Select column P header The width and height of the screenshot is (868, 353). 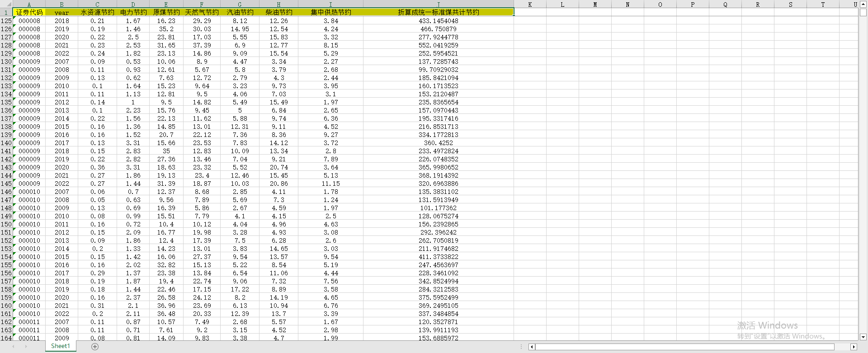pos(693,4)
